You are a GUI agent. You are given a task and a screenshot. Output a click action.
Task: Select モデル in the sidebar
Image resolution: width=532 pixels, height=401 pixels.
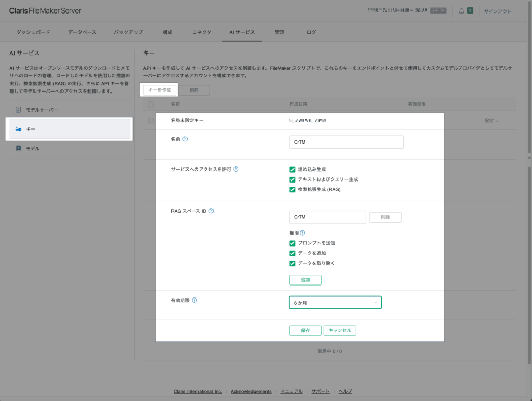(x=70, y=148)
